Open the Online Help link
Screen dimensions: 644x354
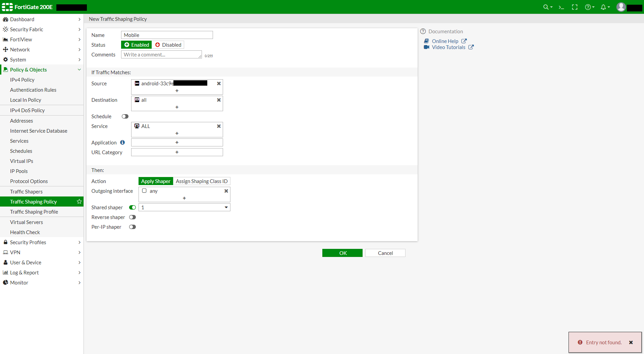445,41
